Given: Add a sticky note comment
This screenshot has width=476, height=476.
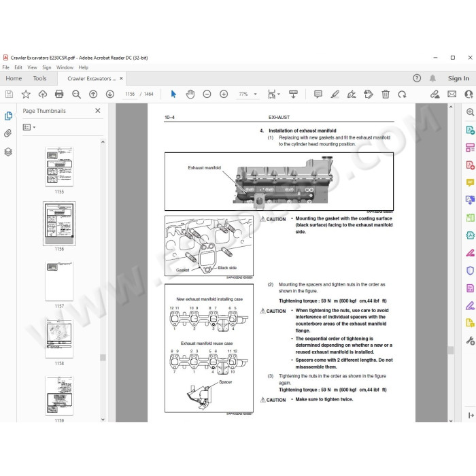Looking at the screenshot, I should click(318, 94).
